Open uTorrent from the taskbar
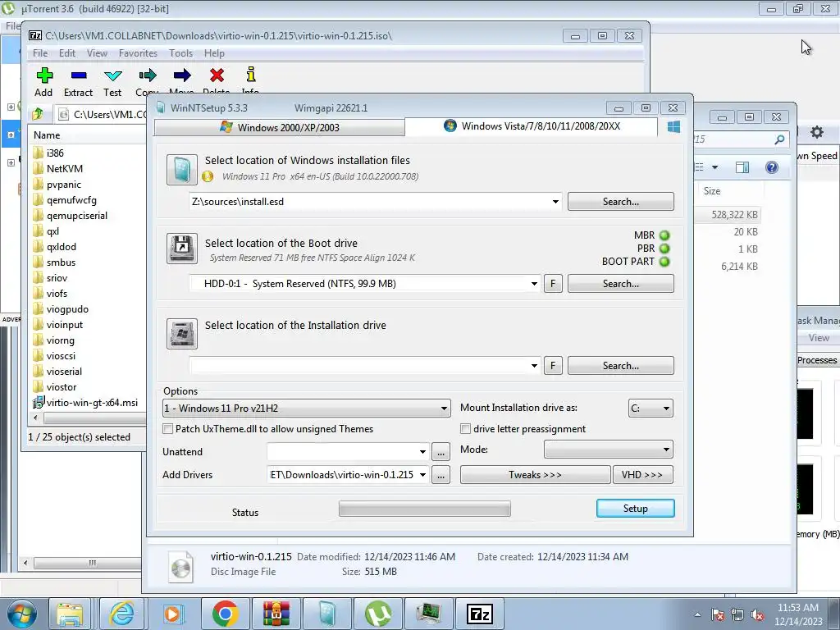 (x=378, y=614)
